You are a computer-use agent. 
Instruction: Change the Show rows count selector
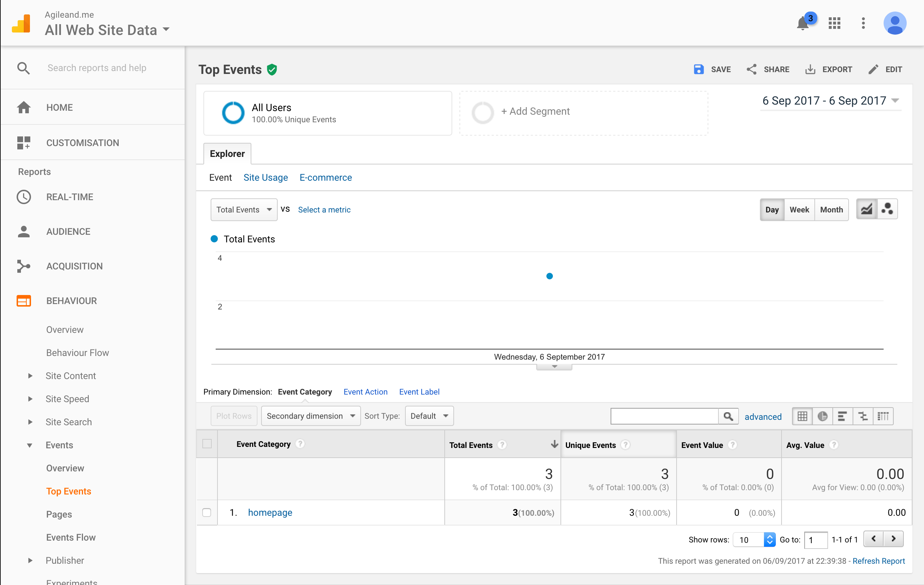(x=754, y=540)
